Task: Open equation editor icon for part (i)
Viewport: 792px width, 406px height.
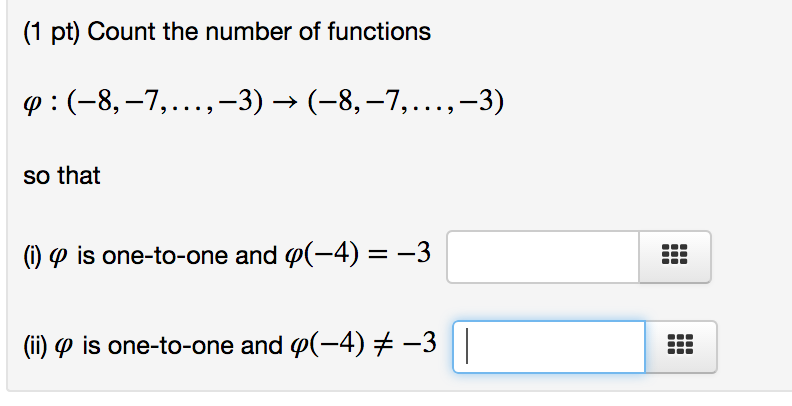Action: pyautogui.click(x=673, y=257)
